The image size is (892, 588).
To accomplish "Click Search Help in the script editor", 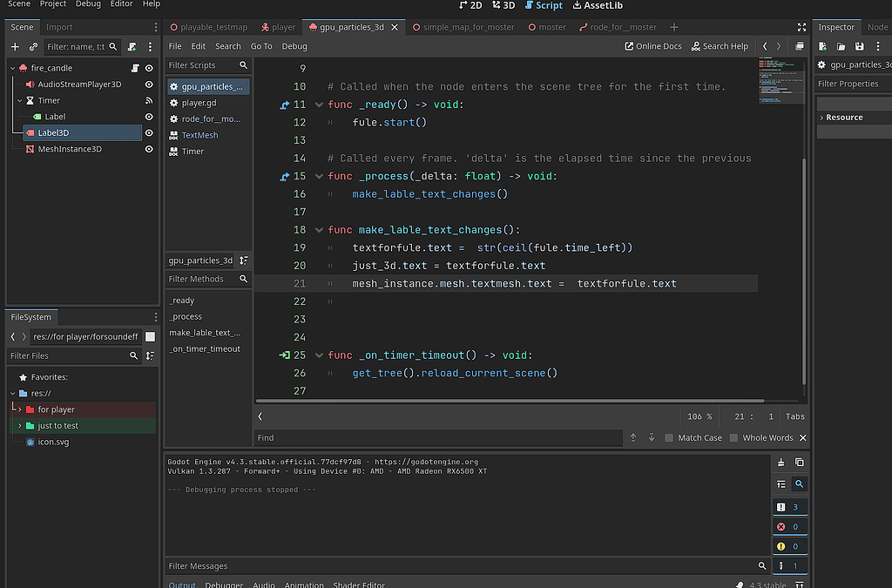I will tap(720, 46).
